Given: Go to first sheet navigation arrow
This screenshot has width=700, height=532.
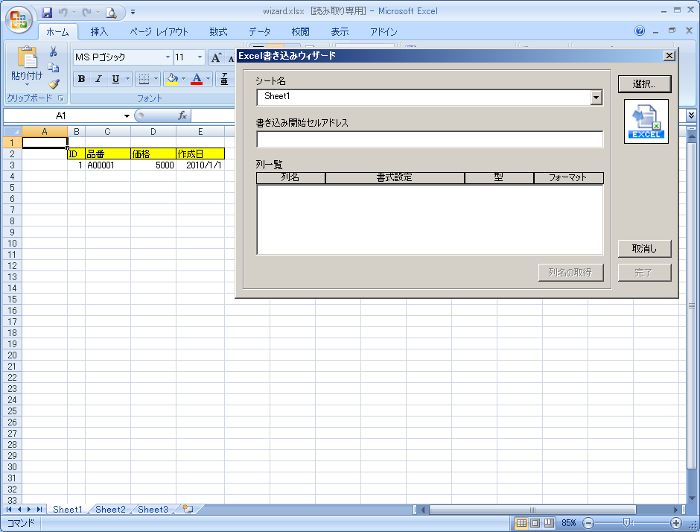Looking at the screenshot, I should tap(9, 509).
